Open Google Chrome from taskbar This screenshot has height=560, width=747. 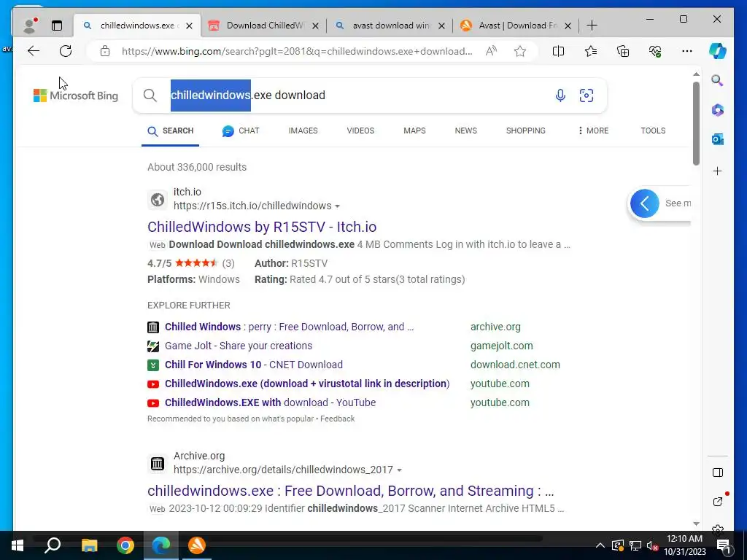pyautogui.click(x=125, y=545)
